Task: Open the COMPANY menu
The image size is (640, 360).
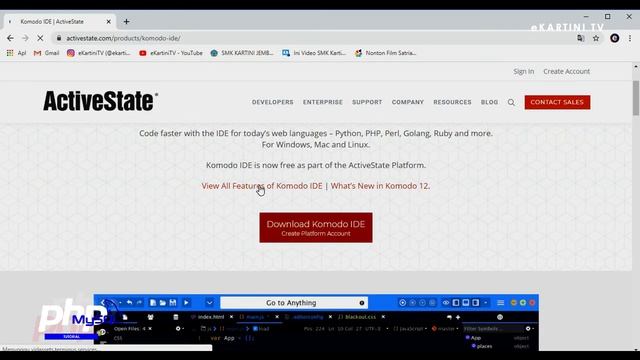Action: click(408, 102)
